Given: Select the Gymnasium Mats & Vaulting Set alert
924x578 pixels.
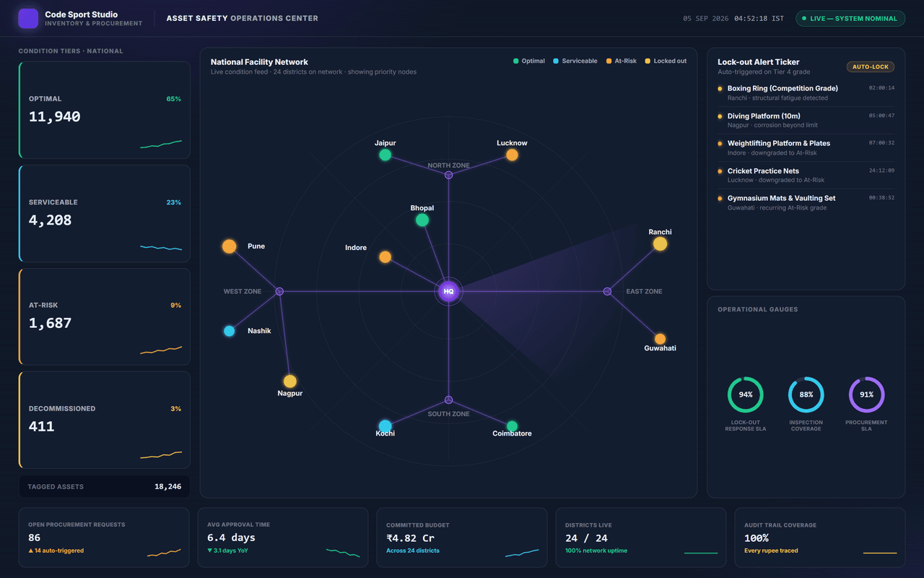Looking at the screenshot, I should pos(806,203).
